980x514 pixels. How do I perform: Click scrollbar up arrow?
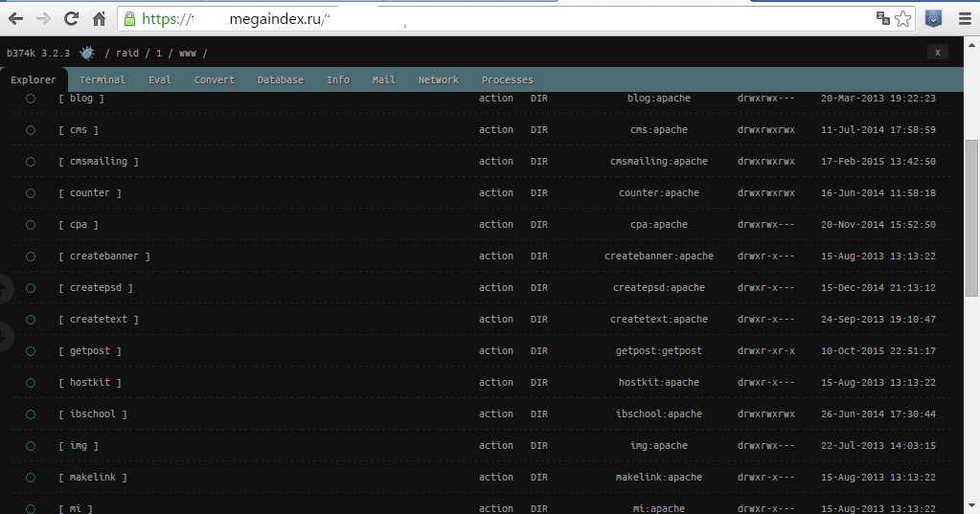[971, 45]
